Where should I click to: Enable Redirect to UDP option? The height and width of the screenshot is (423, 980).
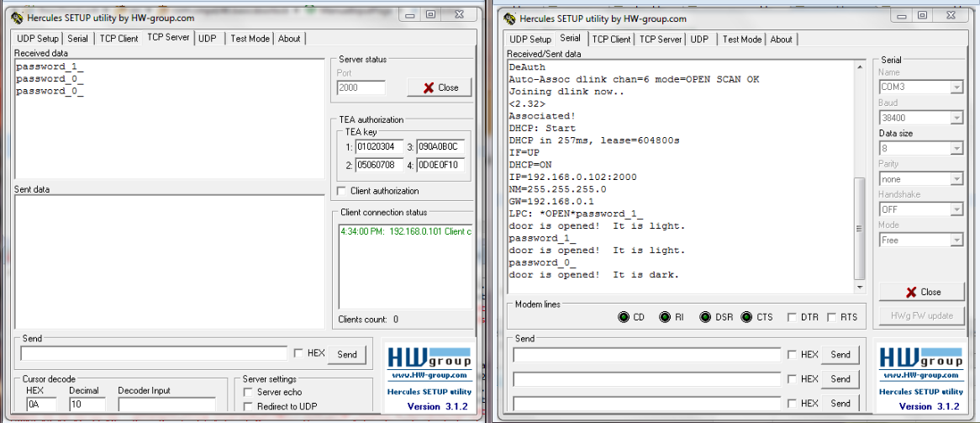247,407
